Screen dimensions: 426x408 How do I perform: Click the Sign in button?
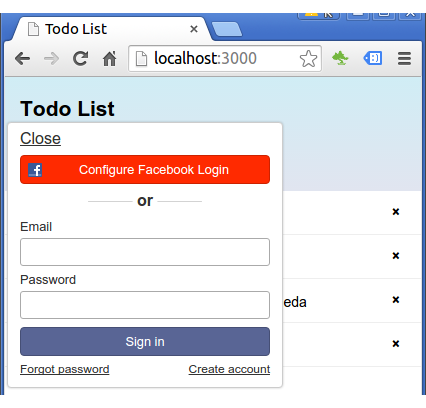[145, 341]
